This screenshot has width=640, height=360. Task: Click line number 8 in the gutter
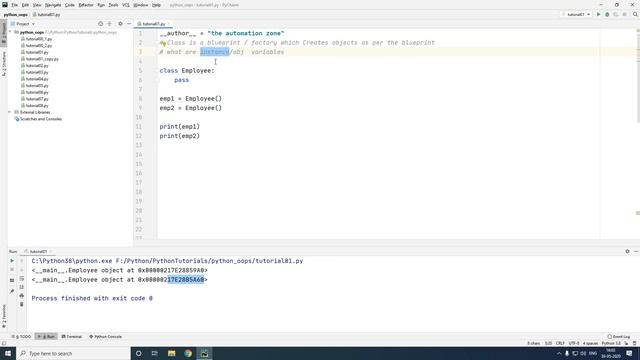[x=140, y=99]
